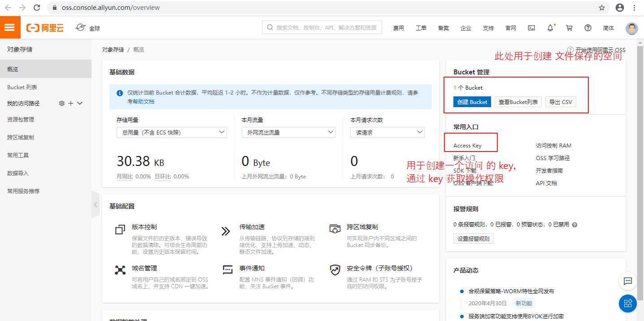The height and width of the screenshot is (321, 644).
Task: Switch language via 简体
Action: coord(609,28)
